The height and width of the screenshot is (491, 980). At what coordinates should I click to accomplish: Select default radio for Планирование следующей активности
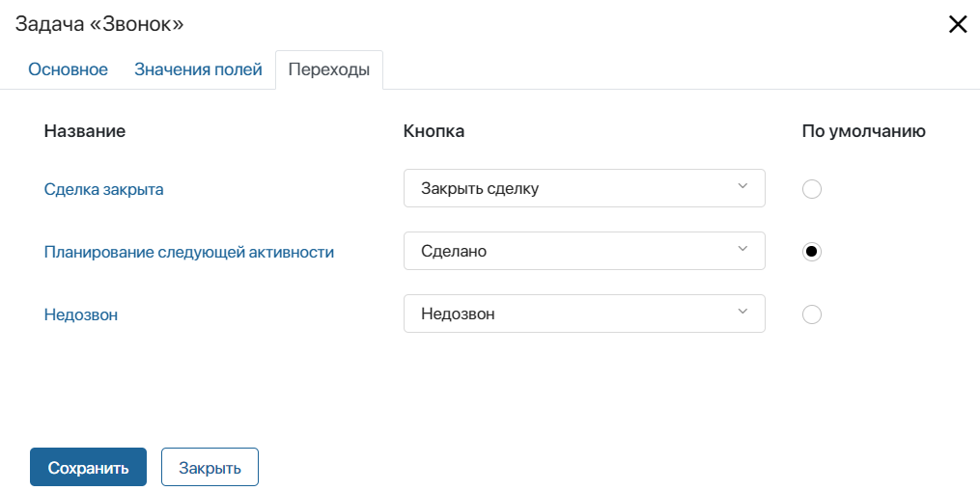click(x=811, y=251)
